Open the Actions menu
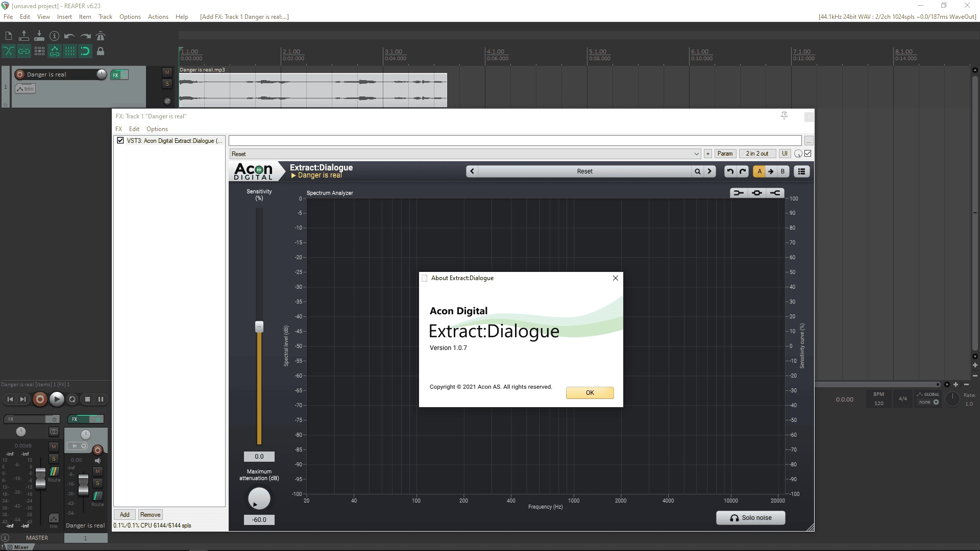This screenshot has width=980, height=551. (x=158, y=17)
